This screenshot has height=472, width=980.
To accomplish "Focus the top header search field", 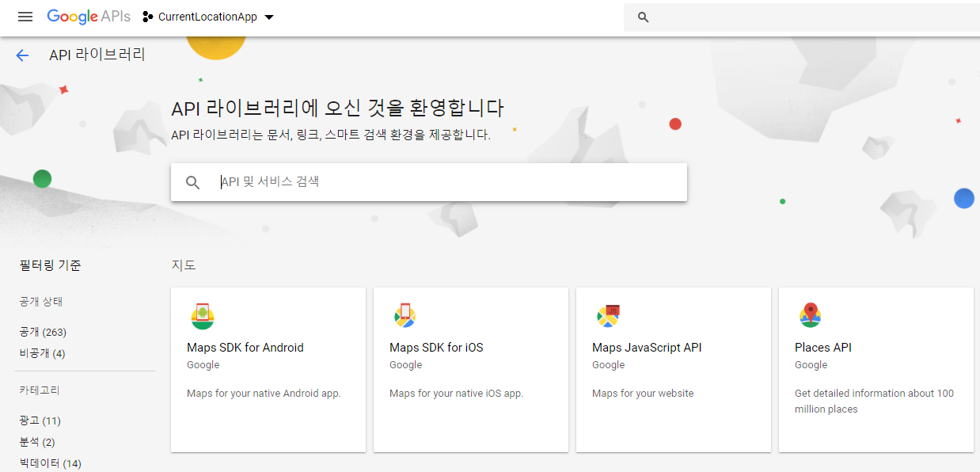I will (802, 17).
